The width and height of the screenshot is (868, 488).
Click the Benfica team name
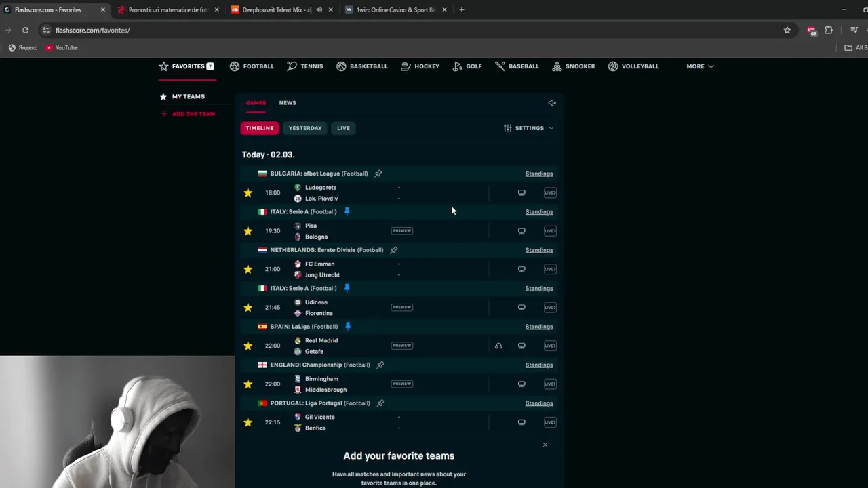click(x=315, y=428)
